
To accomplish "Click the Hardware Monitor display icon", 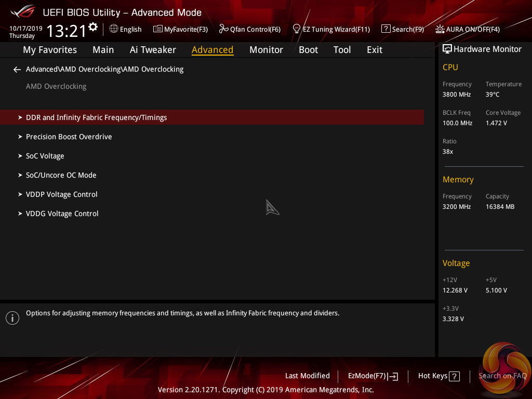I will [x=447, y=49].
